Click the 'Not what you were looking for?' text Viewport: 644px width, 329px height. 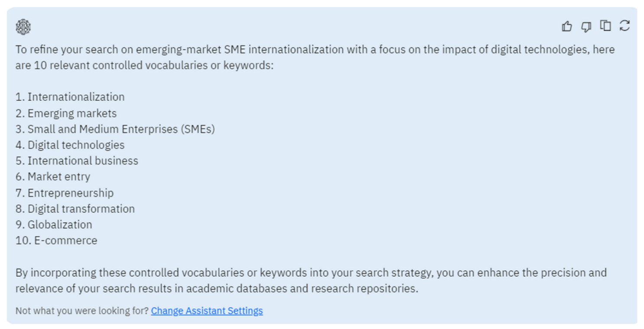pos(82,311)
